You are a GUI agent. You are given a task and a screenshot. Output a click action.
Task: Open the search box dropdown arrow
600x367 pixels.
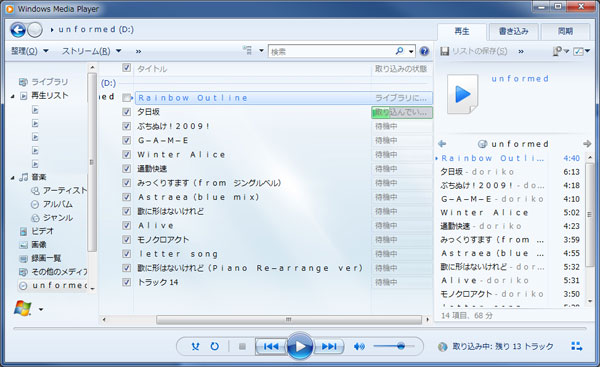(x=411, y=51)
